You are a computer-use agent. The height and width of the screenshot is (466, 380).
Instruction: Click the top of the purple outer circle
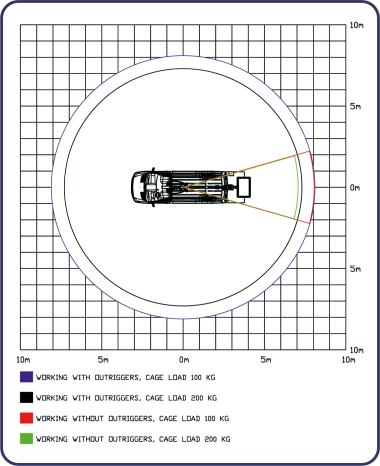click(183, 56)
